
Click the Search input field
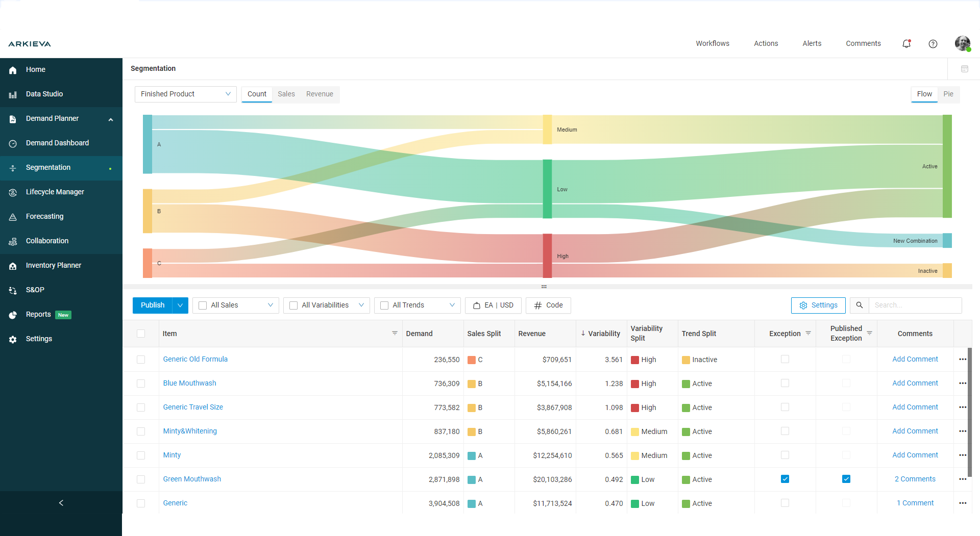915,305
